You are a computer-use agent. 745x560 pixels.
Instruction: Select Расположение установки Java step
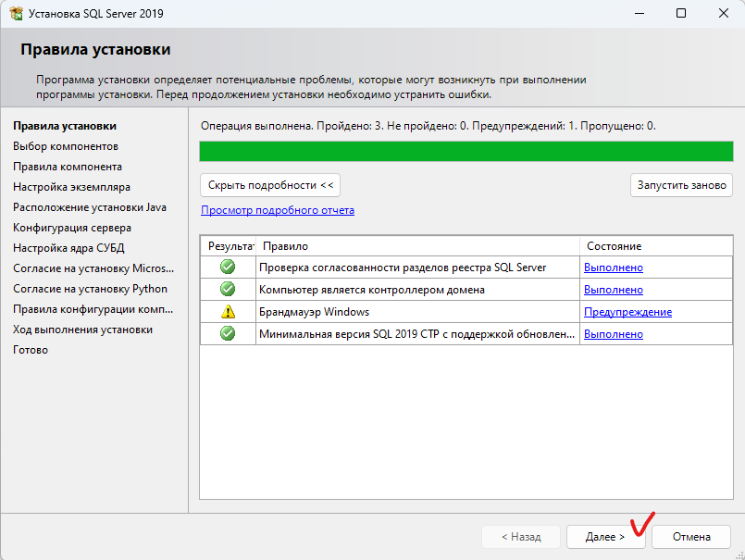90,207
